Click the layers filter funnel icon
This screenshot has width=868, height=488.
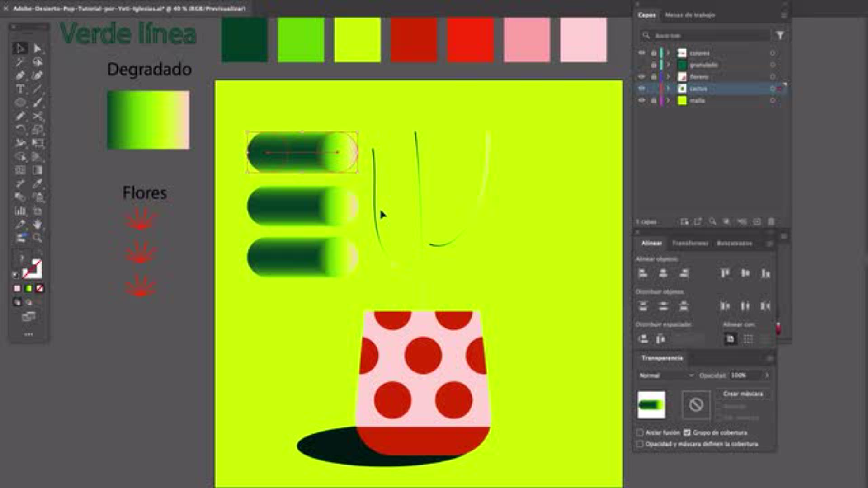pos(780,35)
